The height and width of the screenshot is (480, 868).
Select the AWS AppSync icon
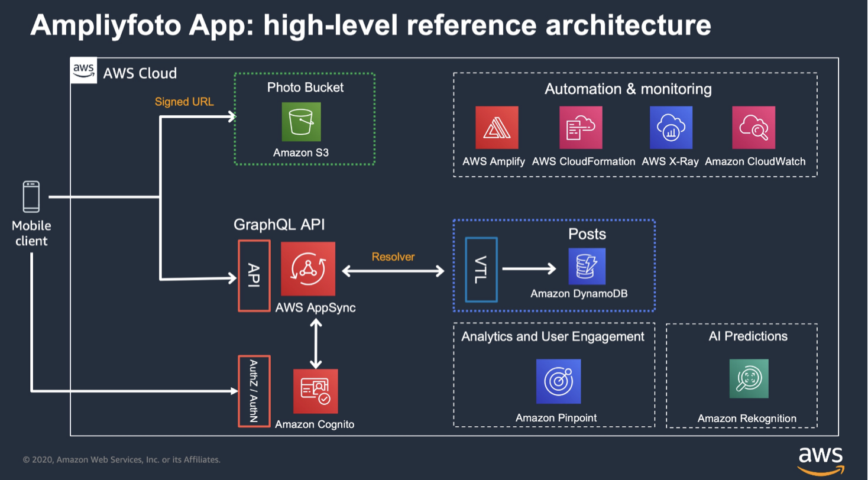tap(309, 268)
